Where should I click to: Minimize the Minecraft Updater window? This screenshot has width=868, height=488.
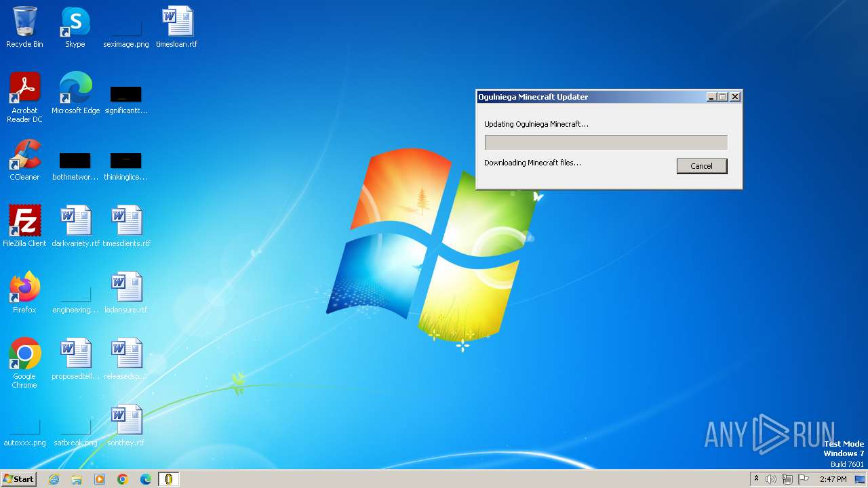pyautogui.click(x=711, y=97)
